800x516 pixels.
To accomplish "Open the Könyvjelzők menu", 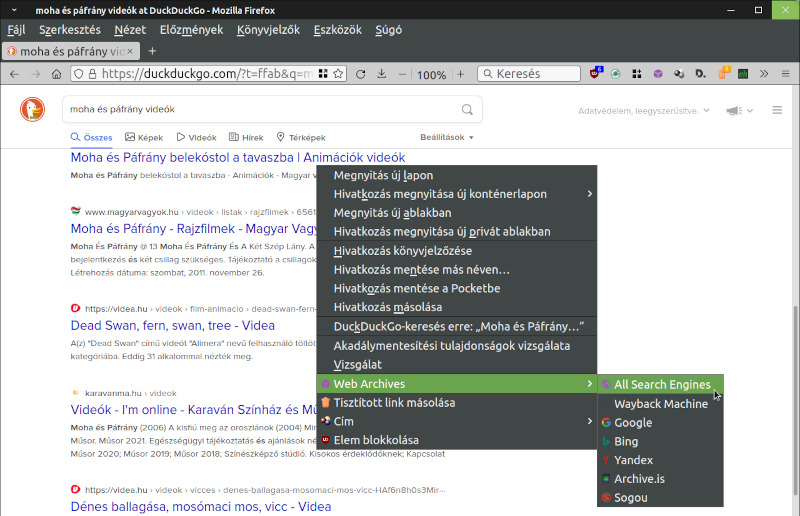I will [x=268, y=30].
